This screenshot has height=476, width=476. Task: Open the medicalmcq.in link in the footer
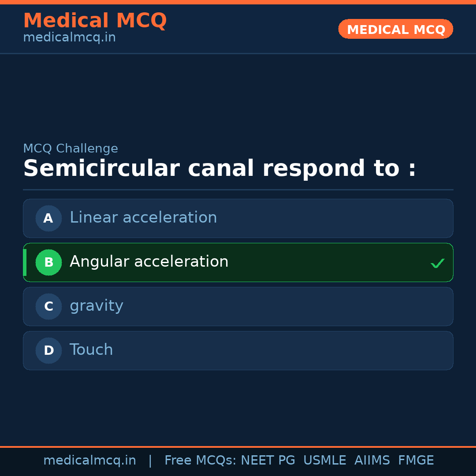tap(89, 461)
